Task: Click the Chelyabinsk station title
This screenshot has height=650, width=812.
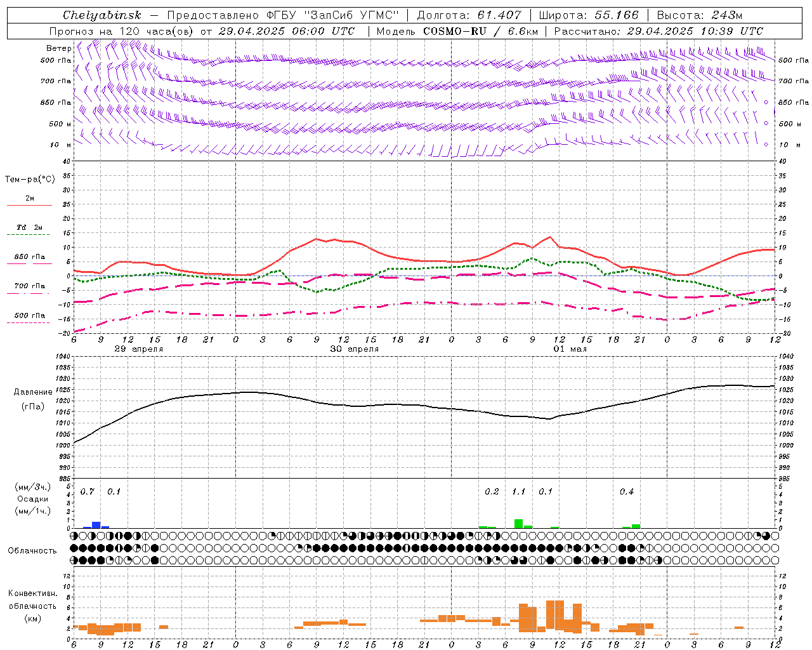Action: pos(102,15)
